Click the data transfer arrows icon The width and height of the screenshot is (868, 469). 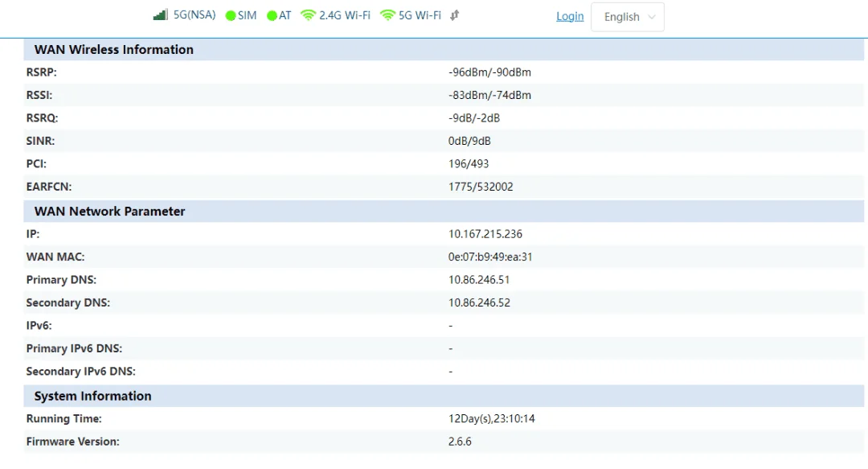[x=454, y=15]
